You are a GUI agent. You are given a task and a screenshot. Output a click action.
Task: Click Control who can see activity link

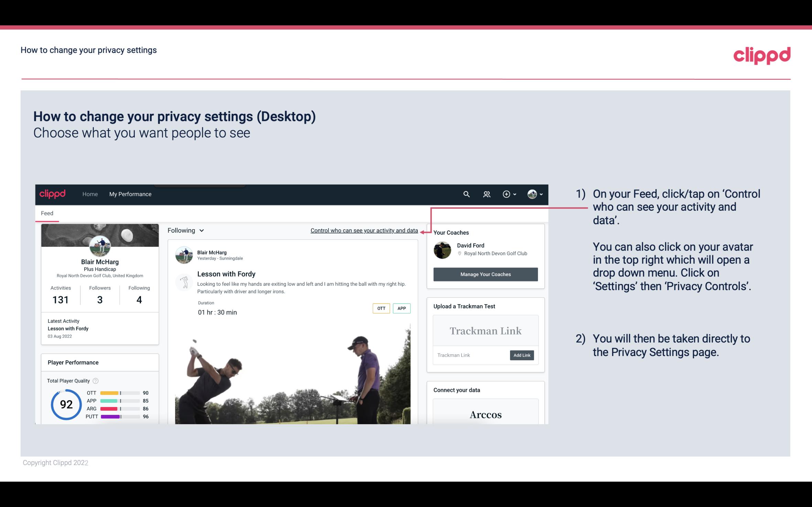(x=364, y=230)
